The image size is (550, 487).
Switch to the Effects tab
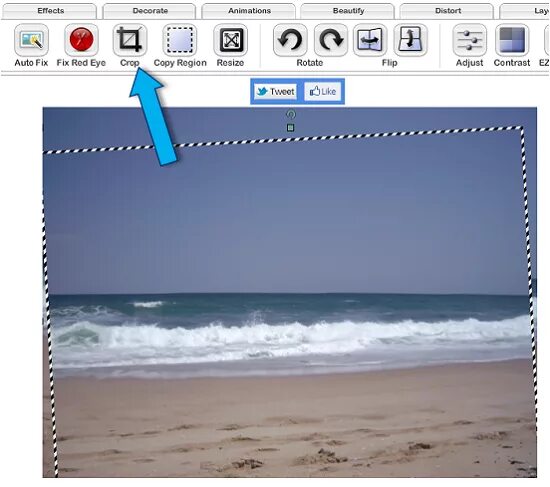[50, 11]
